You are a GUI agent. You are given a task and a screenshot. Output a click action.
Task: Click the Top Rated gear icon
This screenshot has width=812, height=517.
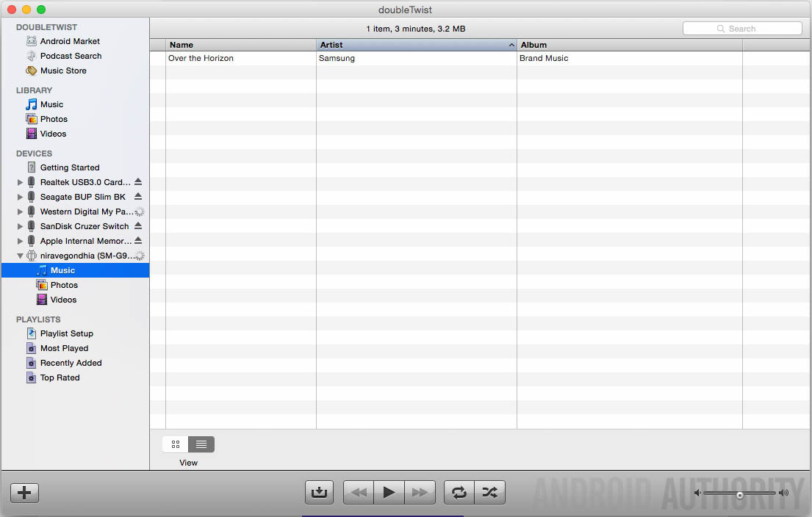tap(32, 377)
